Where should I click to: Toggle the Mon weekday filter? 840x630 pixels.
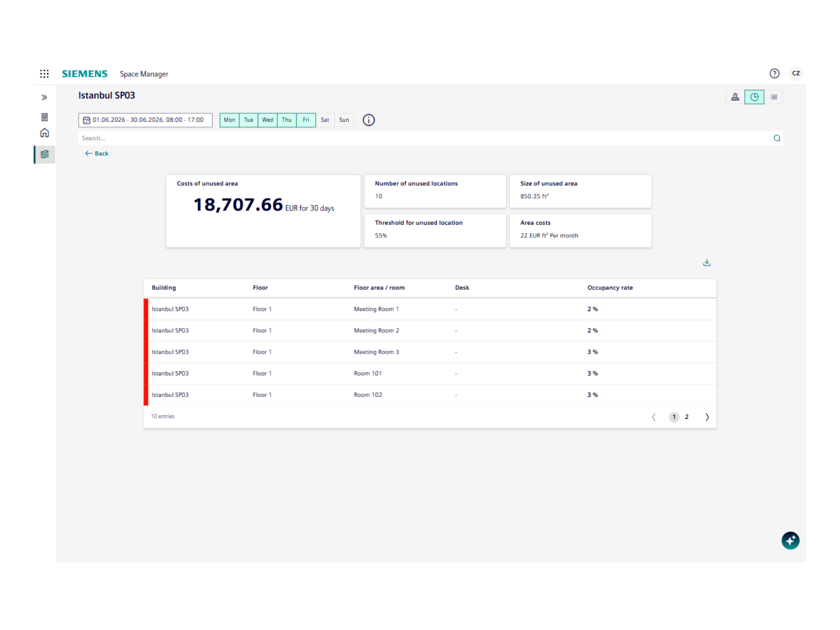tap(229, 120)
